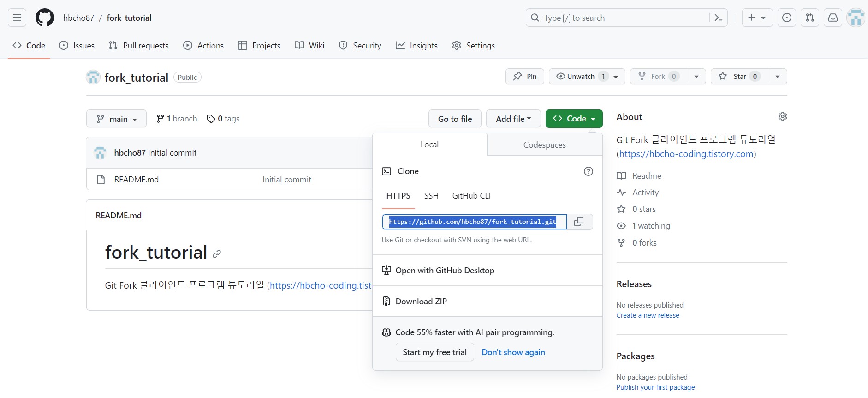Open the Security tab
This screenshot has height=398, width=868.
[360, 45]
